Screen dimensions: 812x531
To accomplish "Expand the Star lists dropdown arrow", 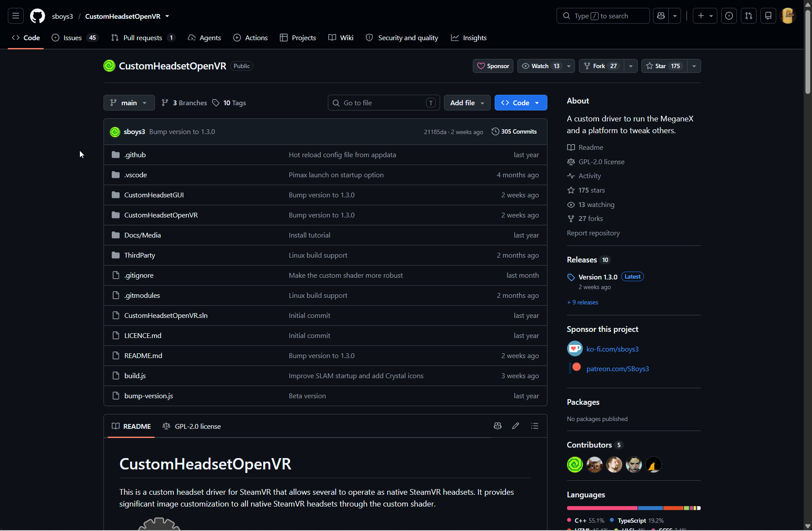I will (x=694, y=66).
